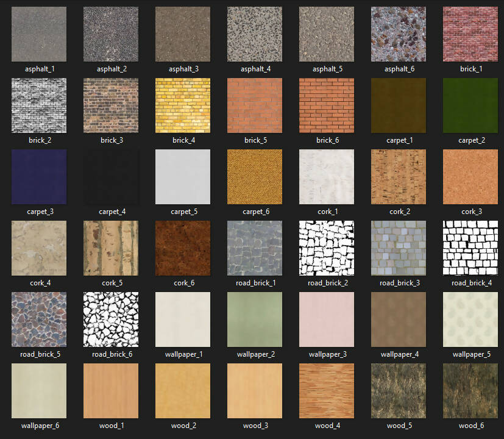Click the asphalt_6 pebble texture
This screenshot has width=504, height=439.
(x=399, y=34)
